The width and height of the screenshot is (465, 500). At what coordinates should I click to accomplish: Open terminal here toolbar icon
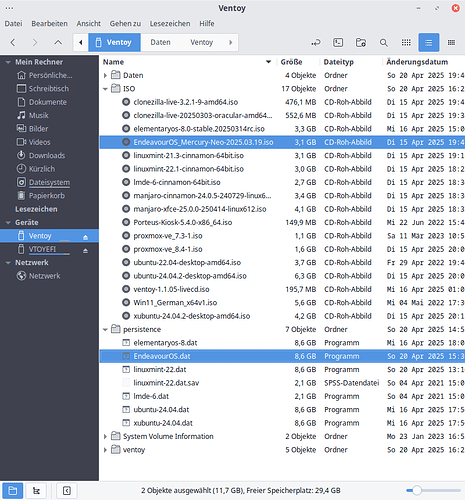click(338, 42)
